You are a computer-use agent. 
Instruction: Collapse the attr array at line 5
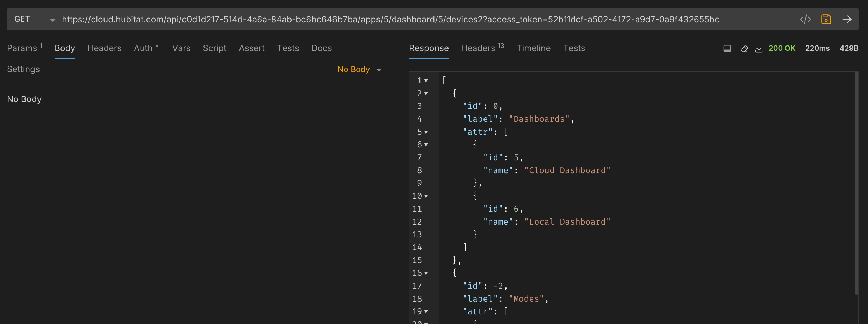point(426,132)
